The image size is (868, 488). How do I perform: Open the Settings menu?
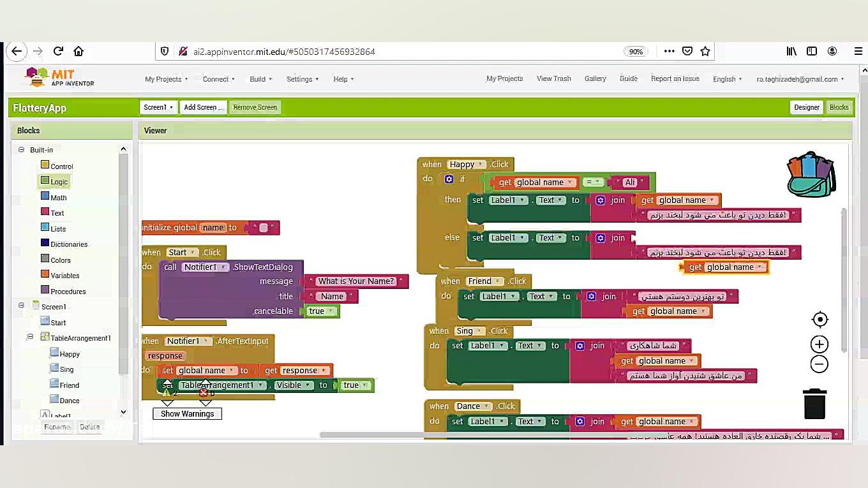303,79
